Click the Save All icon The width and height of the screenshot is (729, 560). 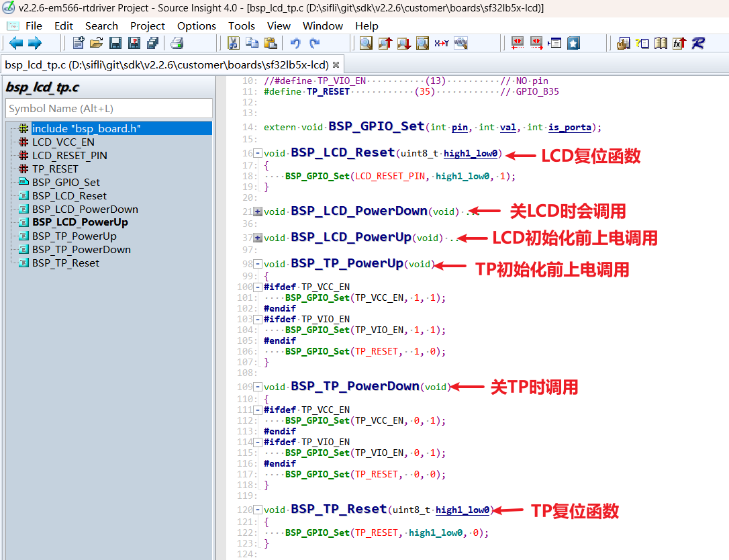click(x=152, y=43)
